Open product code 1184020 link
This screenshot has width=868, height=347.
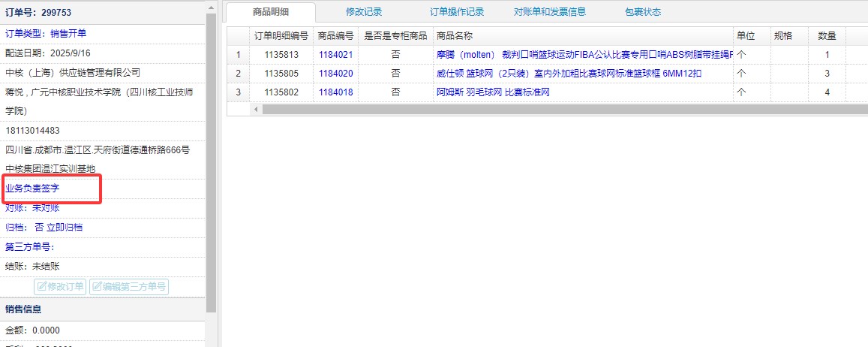335,74
